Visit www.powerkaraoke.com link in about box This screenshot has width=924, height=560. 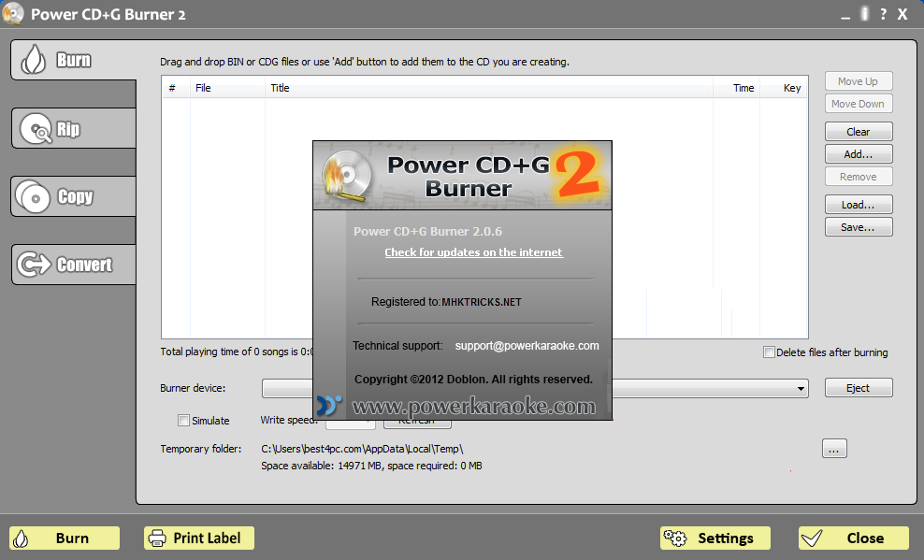click(x=474, y=407)
